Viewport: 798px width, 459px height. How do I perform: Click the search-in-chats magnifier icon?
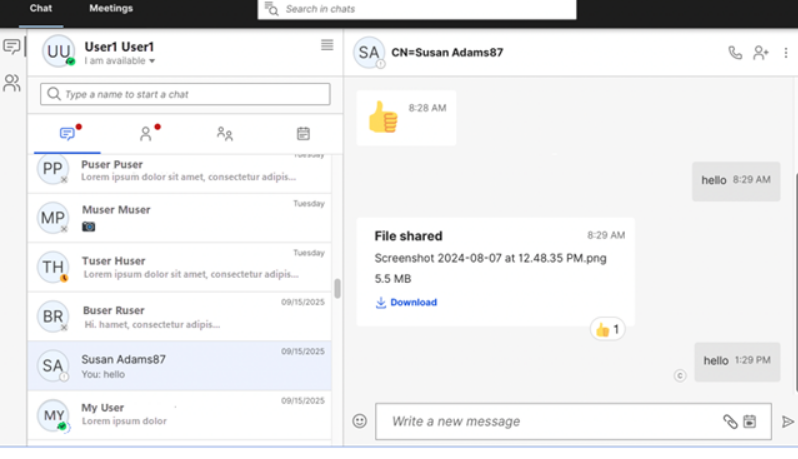(x=271, y=9)
